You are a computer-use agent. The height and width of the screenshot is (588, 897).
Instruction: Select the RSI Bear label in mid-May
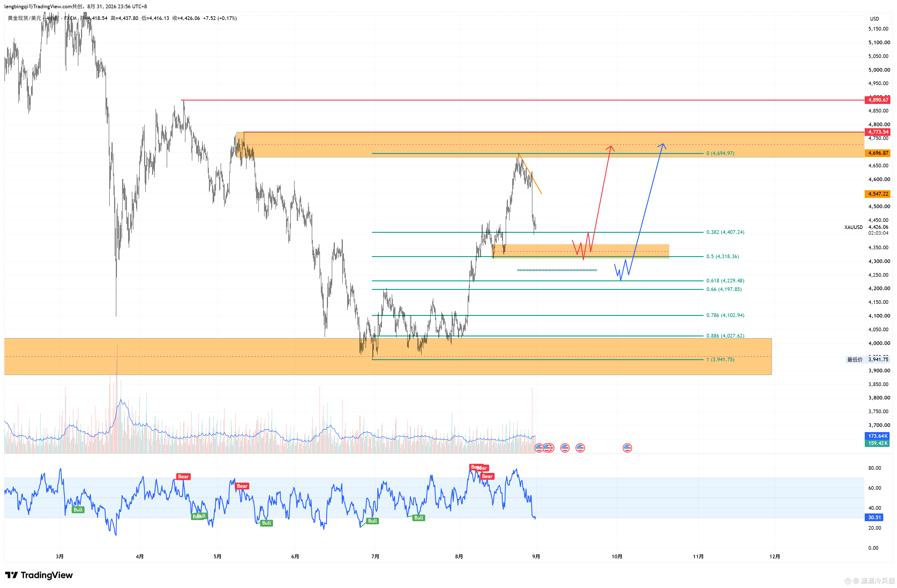pyautogui.click(x=242, y=486)
